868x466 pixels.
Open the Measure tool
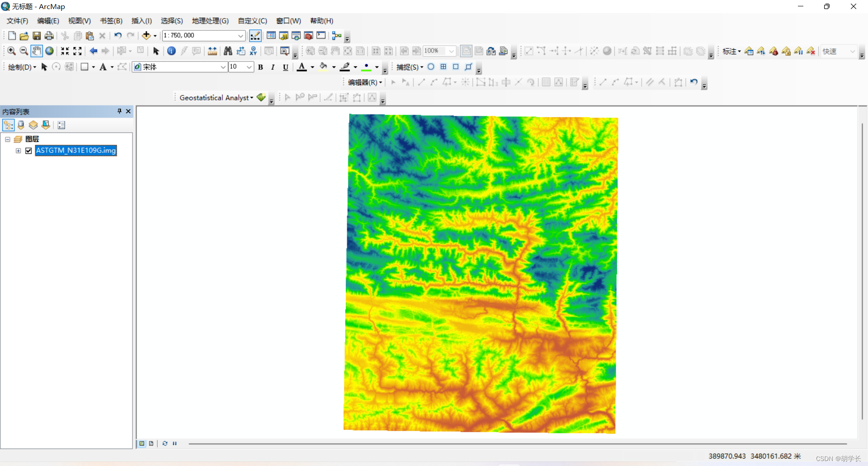click(212, 51)
